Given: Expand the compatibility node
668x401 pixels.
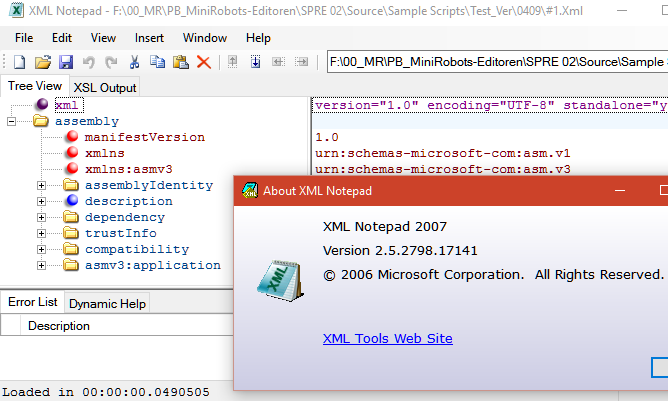Looking at the screenshot, I should click(41, 249).
